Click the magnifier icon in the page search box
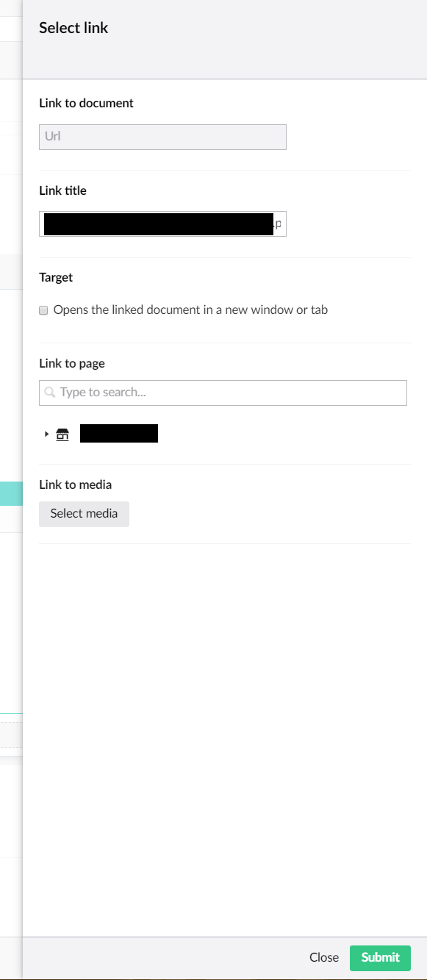This screenshot has height=980, width=427. pyautogui.click(x=49, y=393)
